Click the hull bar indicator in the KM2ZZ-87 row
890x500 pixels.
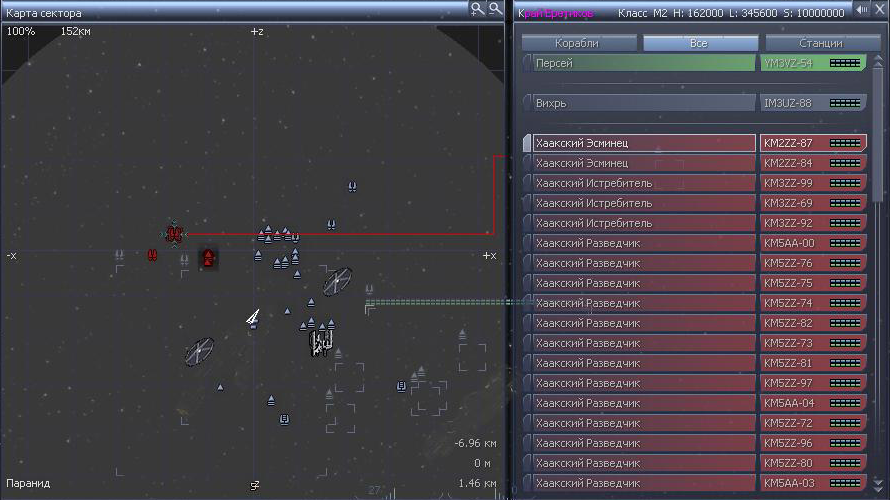(x=845, y=144)
